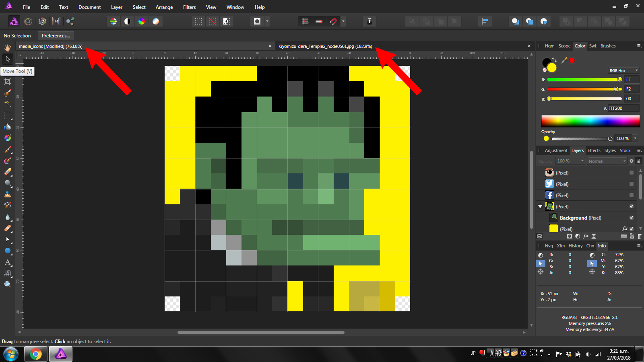Hide the Frankenstein group pixel layer

click(x=632, y=206)
